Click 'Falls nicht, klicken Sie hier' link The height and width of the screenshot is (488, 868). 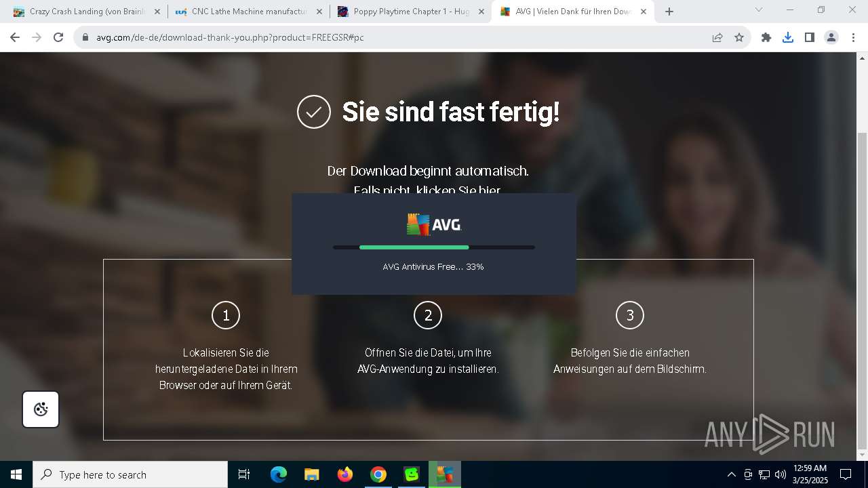[428, 190]
